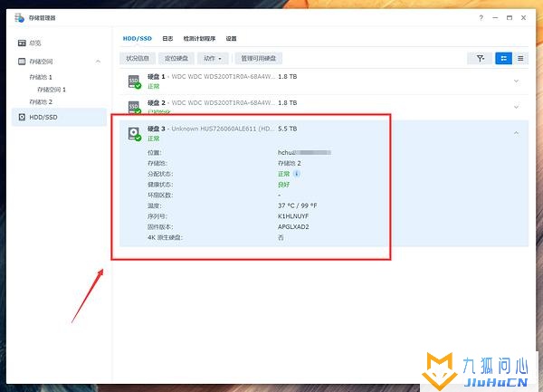The image size is (543, 392).
Task: Switch to the 设置 tab
Action: click(231, 38)
